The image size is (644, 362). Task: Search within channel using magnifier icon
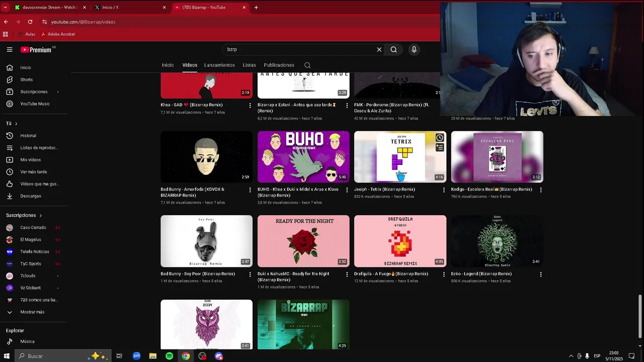pos(307,65)
